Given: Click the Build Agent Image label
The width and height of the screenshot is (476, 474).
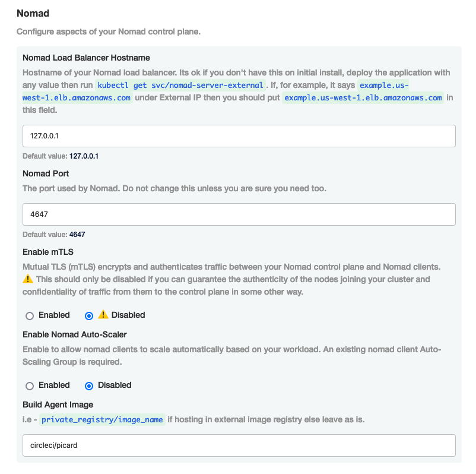Looking at the screenshot, I should (x=58, y=405).
